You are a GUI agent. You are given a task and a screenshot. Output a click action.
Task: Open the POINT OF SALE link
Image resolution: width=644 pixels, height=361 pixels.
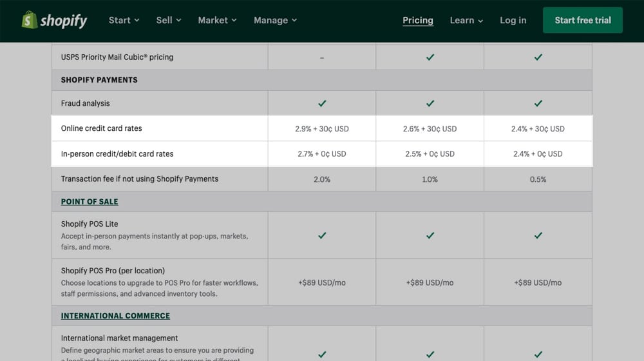pos(90,202)
